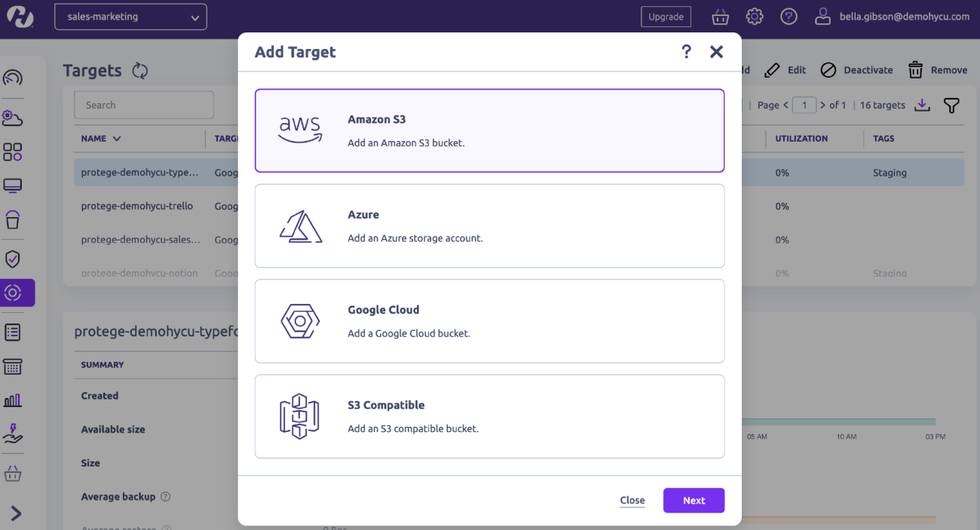Click the Upgrade button
This screenshot has height=530, width=980.
[x=666, y=17]
